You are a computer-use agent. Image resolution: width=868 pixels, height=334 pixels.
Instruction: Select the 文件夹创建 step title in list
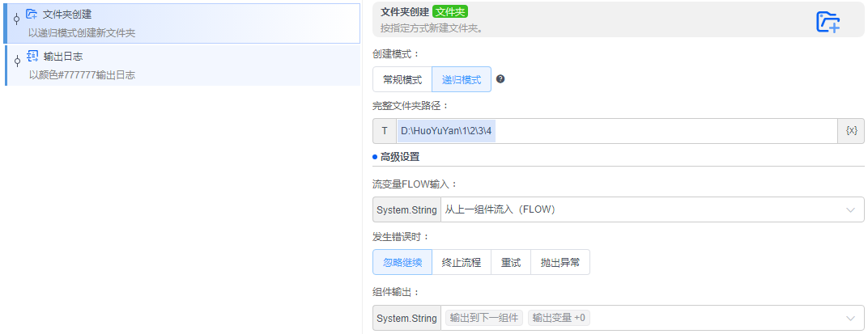[x=67, y=15]
